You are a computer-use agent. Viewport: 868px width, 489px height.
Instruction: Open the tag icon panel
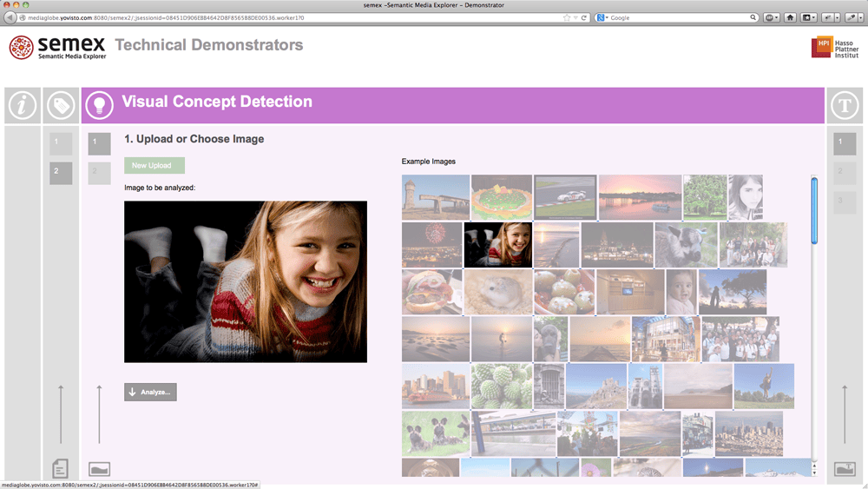(60, 106)
